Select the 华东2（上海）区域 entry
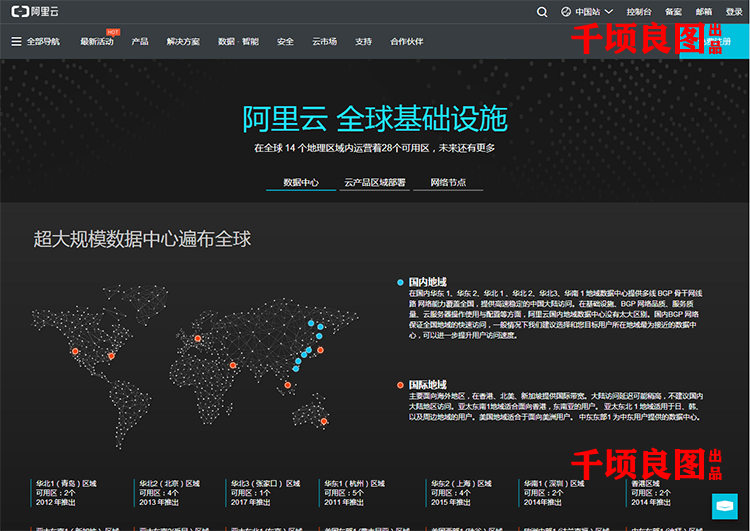 pos(461,493)
